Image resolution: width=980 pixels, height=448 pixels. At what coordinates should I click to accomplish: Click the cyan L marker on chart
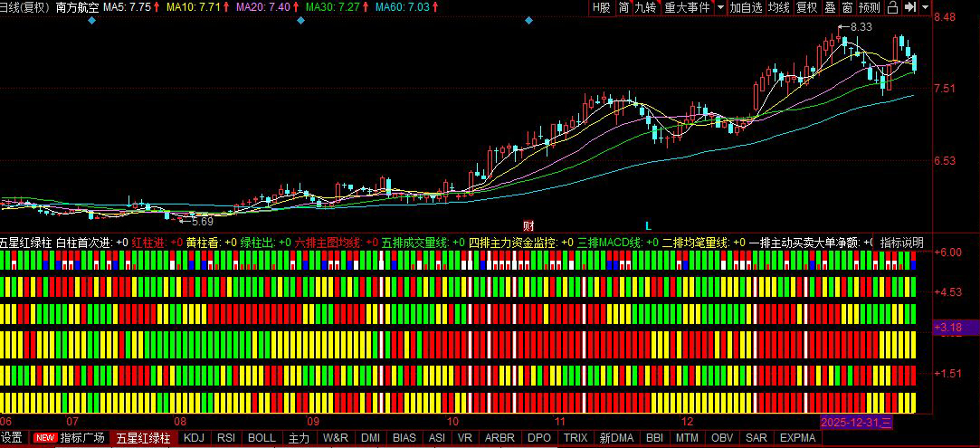[648, 225]
